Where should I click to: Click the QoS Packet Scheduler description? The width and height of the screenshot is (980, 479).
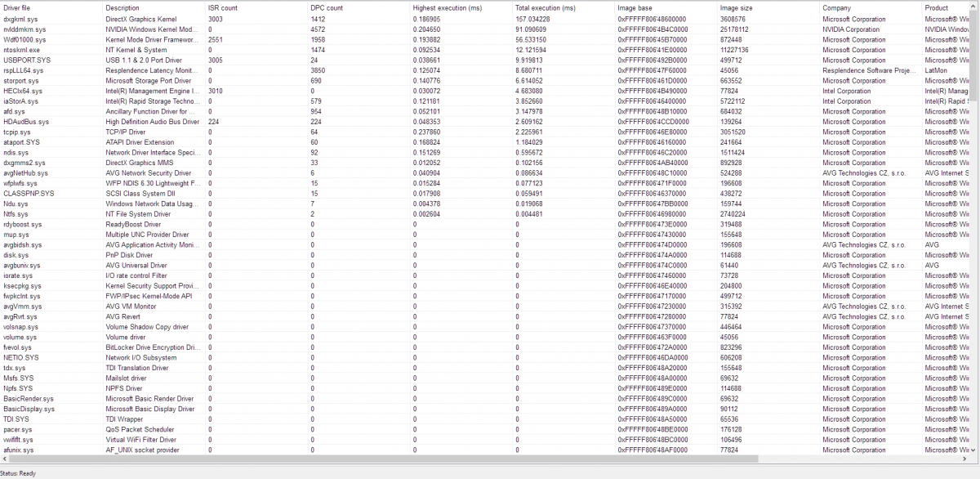click(140, 429)
